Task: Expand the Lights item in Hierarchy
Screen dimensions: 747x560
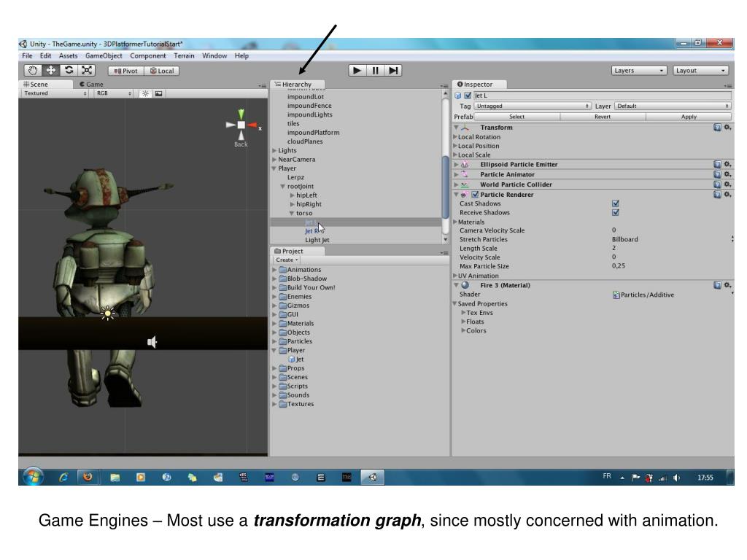Action: click(274, 151)
